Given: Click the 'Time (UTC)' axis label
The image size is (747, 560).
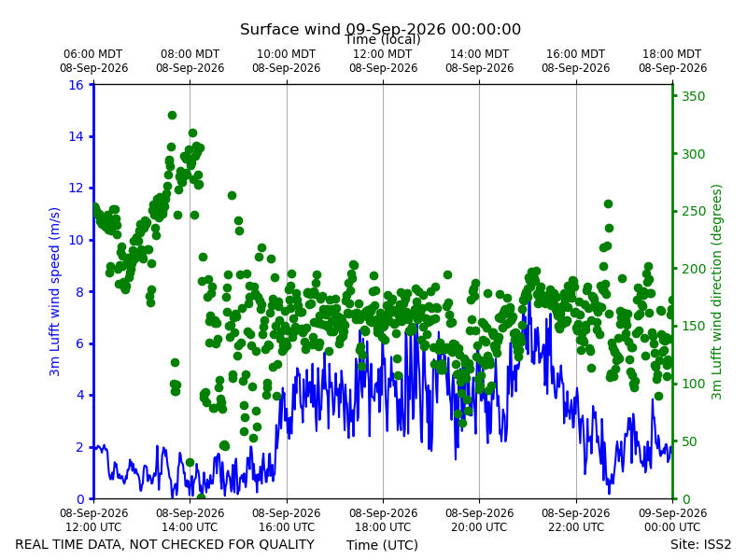Looking at the screenshot, I should [x=382, y=545].
